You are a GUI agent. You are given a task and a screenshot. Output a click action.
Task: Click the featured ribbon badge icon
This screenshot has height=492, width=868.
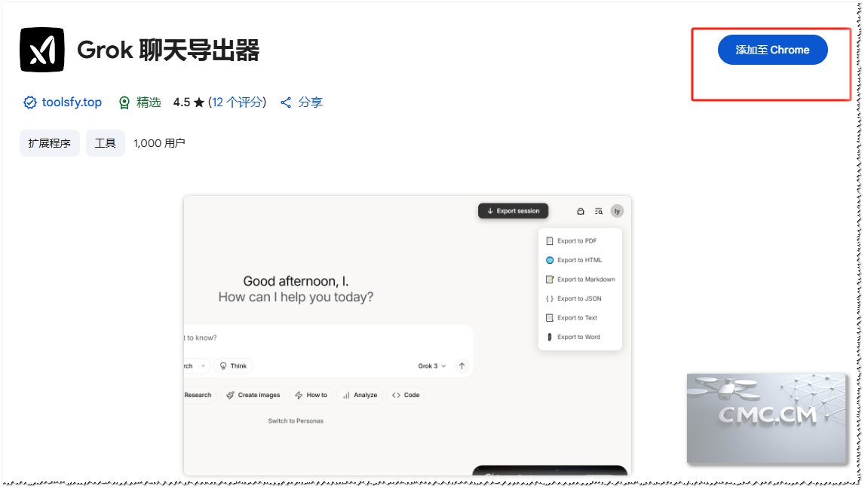[x=124, y=102]
